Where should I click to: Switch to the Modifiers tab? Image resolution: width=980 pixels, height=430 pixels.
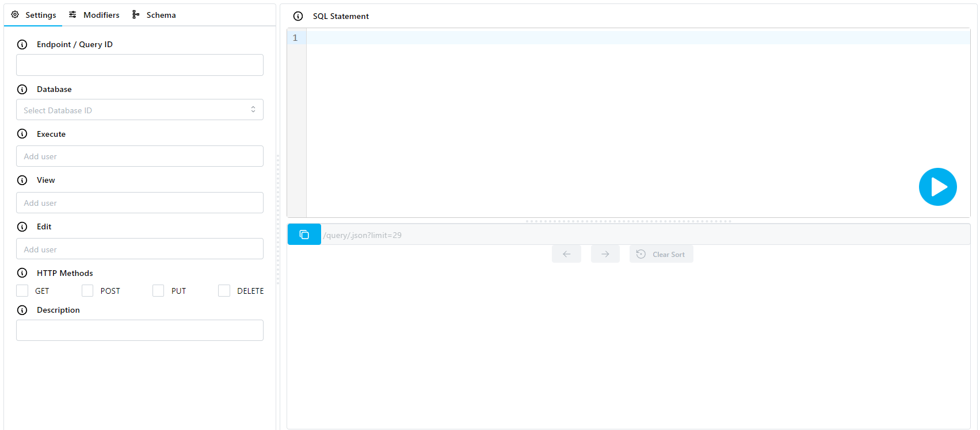click(x=94, y=15)
